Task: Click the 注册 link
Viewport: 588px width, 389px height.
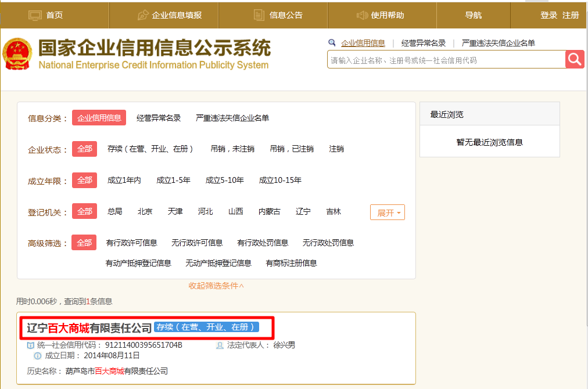Action: pos(571,15)
